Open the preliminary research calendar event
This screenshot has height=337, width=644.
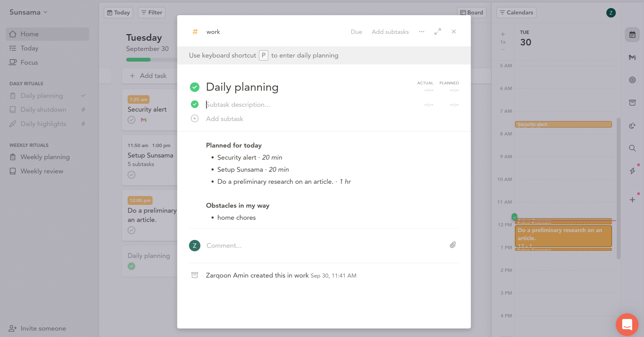click(x=563, y=236)
